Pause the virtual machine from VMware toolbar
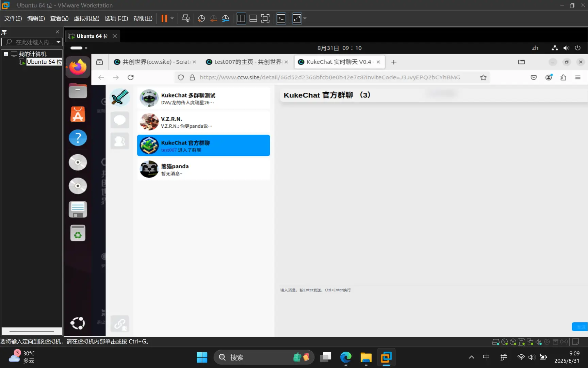588x368 pixels. [164, 18]
